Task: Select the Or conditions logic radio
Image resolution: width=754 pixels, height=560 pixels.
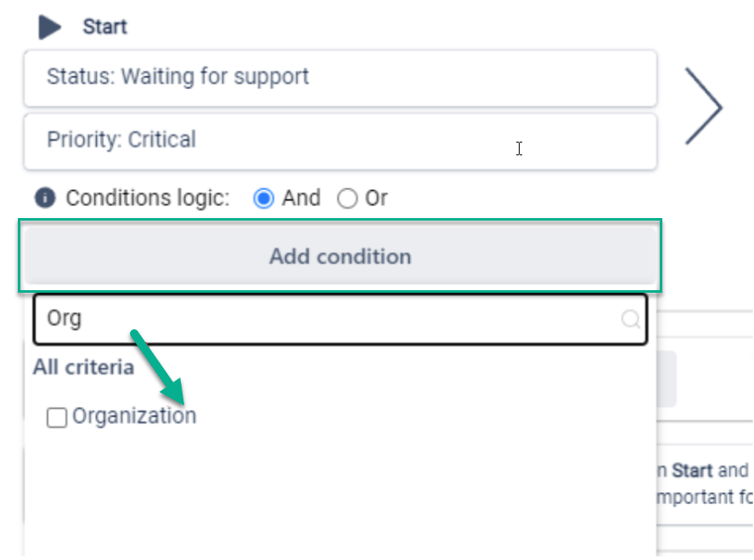Action: (x=347, y=199)
